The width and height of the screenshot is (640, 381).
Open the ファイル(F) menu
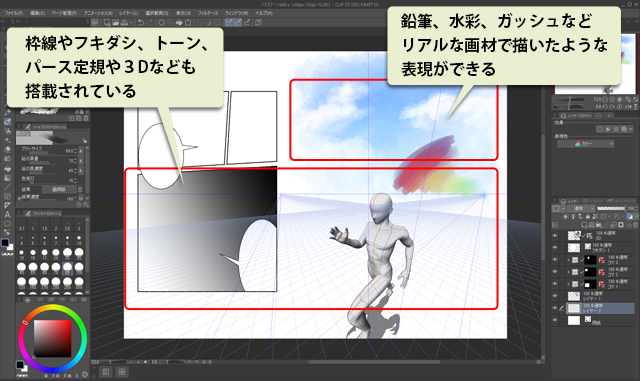click(x=14, y=13)
